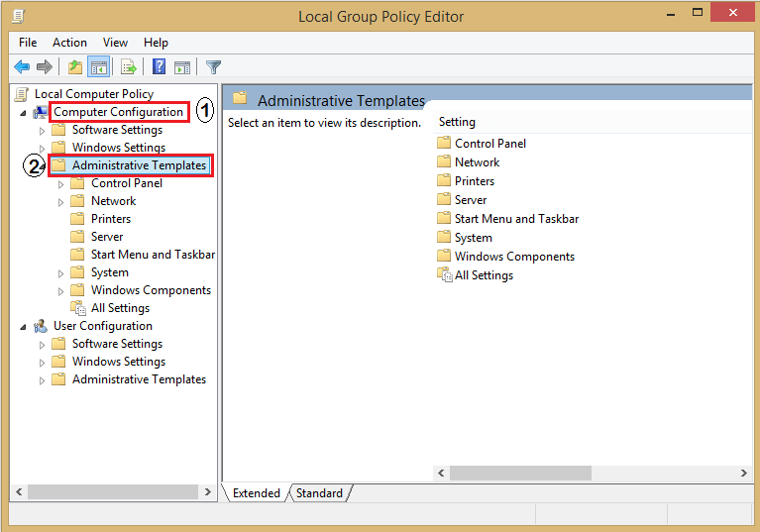Minimize the Local Group Policy Editor window
760x532 pixels.
pos(671,14)
